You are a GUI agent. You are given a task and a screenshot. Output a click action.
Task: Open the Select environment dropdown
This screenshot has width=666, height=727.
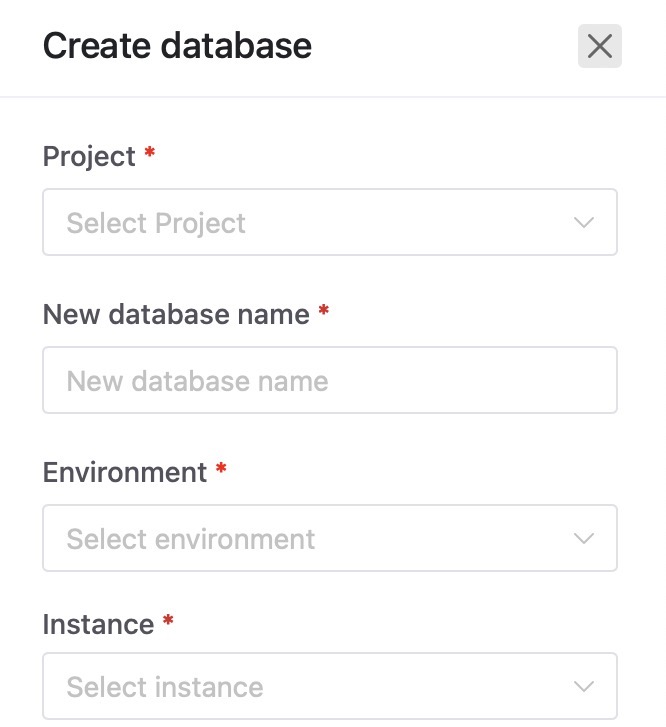(x=330, y=538)
